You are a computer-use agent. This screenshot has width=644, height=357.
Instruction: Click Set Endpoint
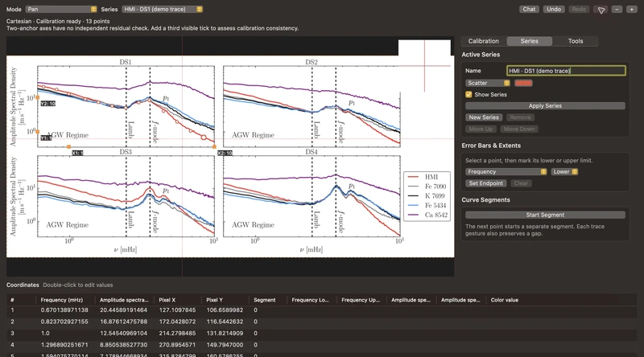(486, 183)
